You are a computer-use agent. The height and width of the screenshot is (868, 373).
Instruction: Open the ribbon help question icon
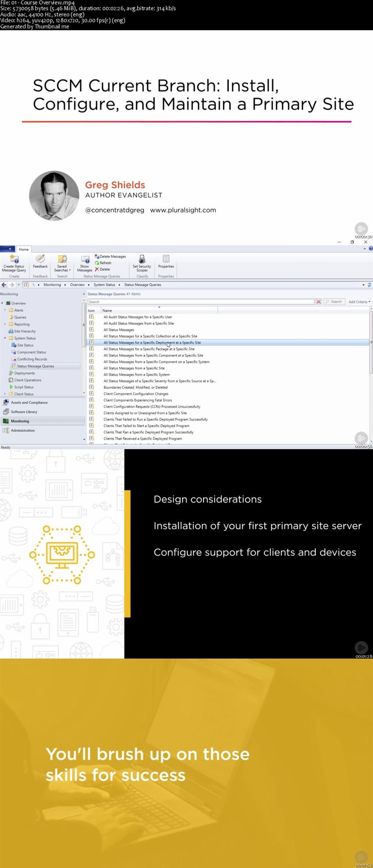pyautogui.click(x=370, y=249)
